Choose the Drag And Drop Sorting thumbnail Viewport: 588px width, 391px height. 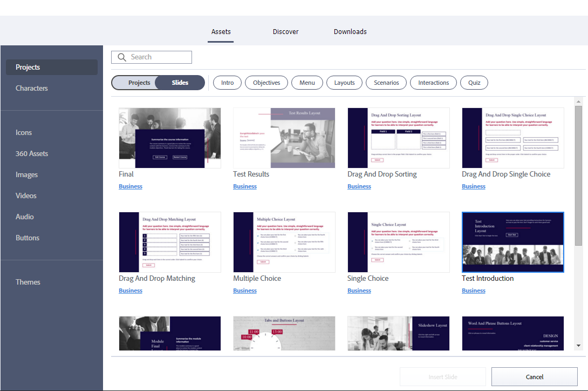399,138
